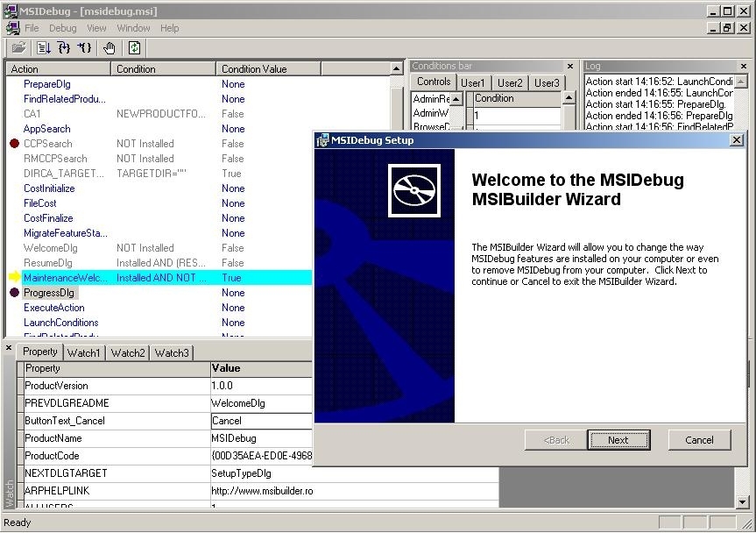Switch to the Controls tab
This screenshot has width=756, height=533.
(x=434, y=82)
